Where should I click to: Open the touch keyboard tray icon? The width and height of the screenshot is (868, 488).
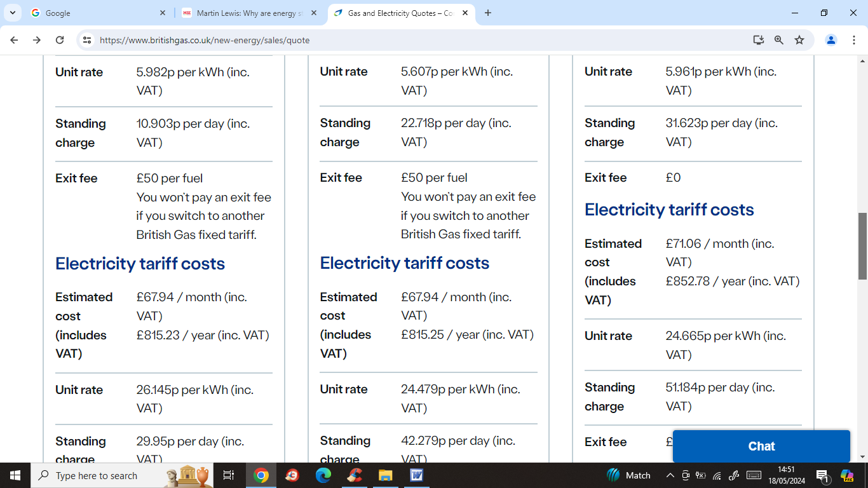(754, 475)
